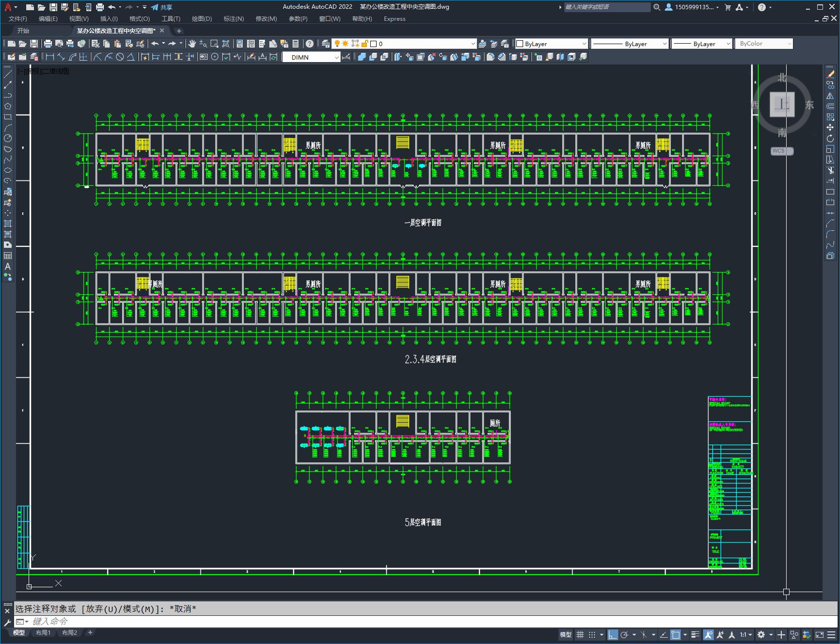
Task: Open the Table draw tool
Action: (8, 256)
